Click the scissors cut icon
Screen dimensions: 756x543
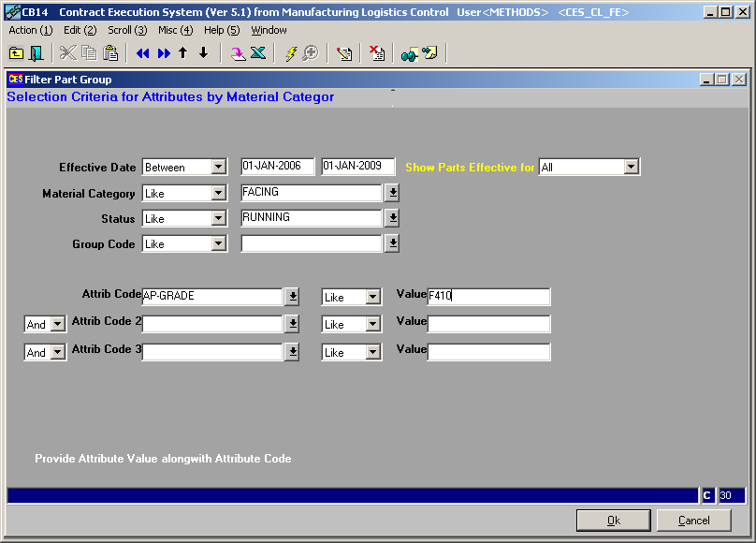click(67, 53)
